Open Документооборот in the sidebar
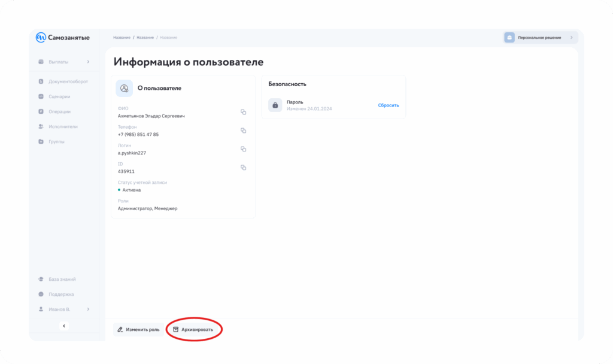613x364 pixels. [x=68, y=81]
